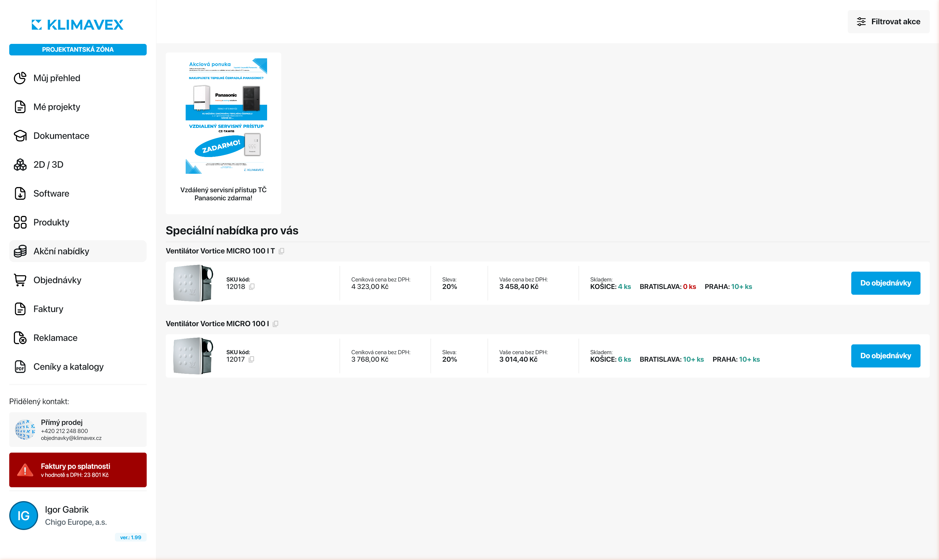The width and height of the screenshot is (939, 560).
Task: Open the Filtrovat akce filter button
Action: tap(888, 22)
